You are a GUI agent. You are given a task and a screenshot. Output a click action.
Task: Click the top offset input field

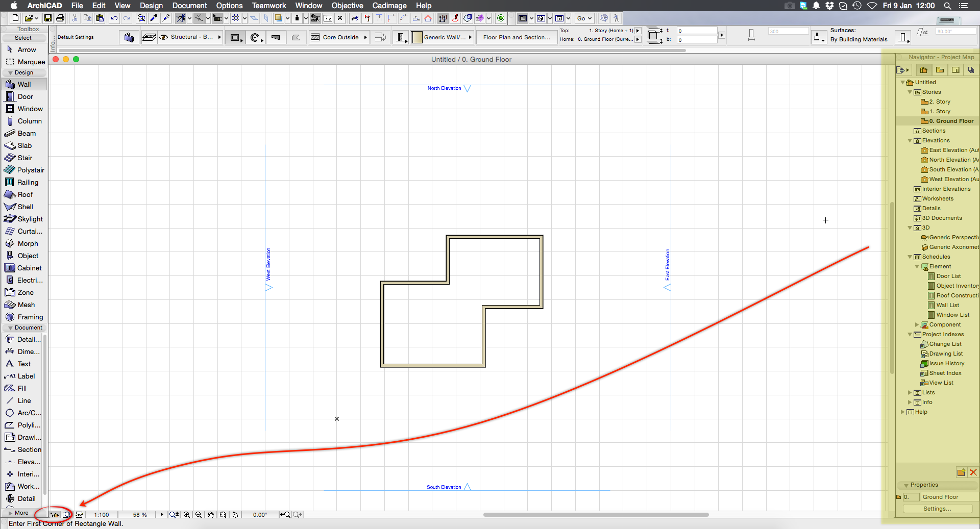pos(697,31)
